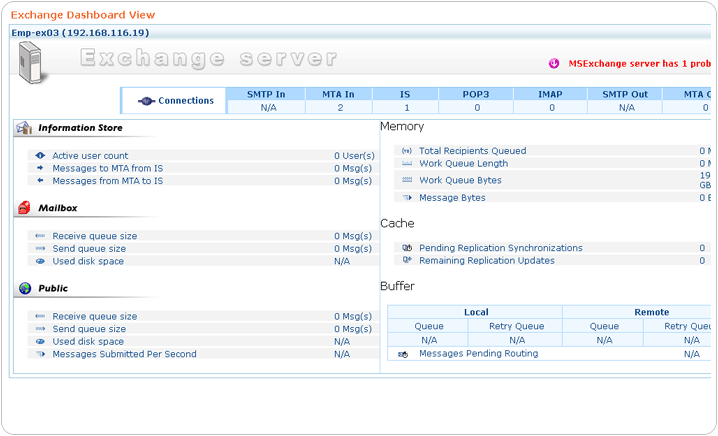Click the Connections label
718x436 pixels.
(186, 101)
